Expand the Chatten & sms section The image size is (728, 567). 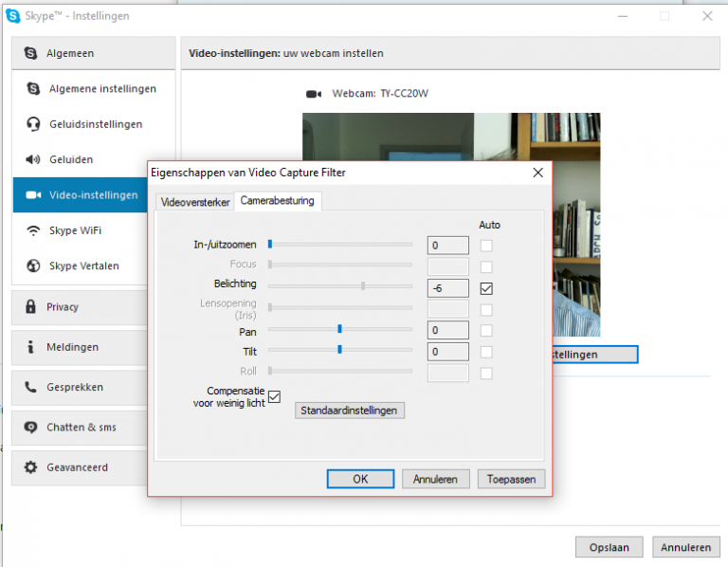[x=81, y=428]
